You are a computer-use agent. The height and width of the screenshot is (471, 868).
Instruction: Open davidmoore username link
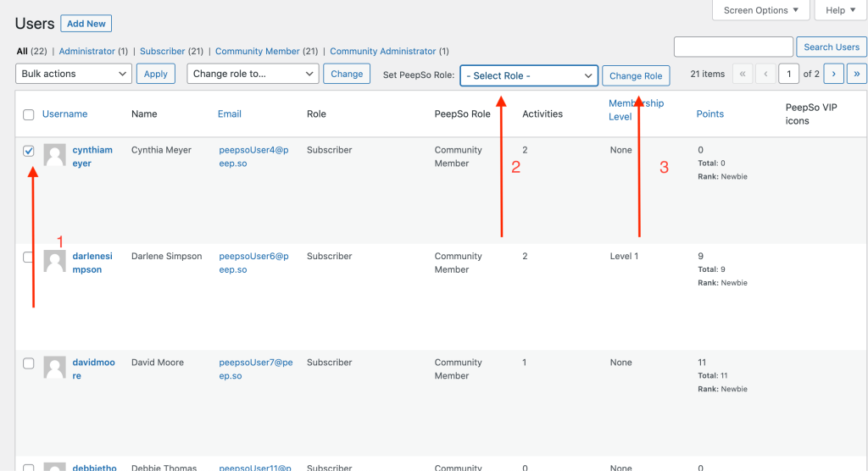coord(93,369)
